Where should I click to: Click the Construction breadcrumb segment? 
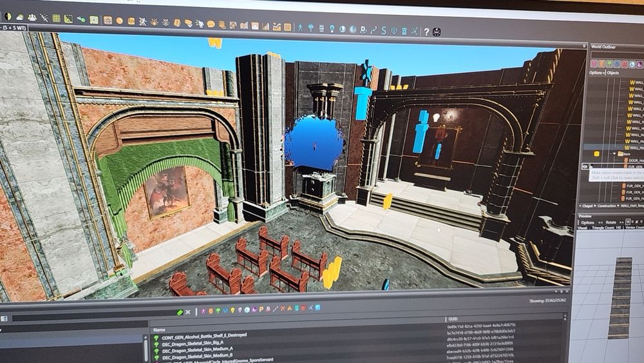[607, 206]
